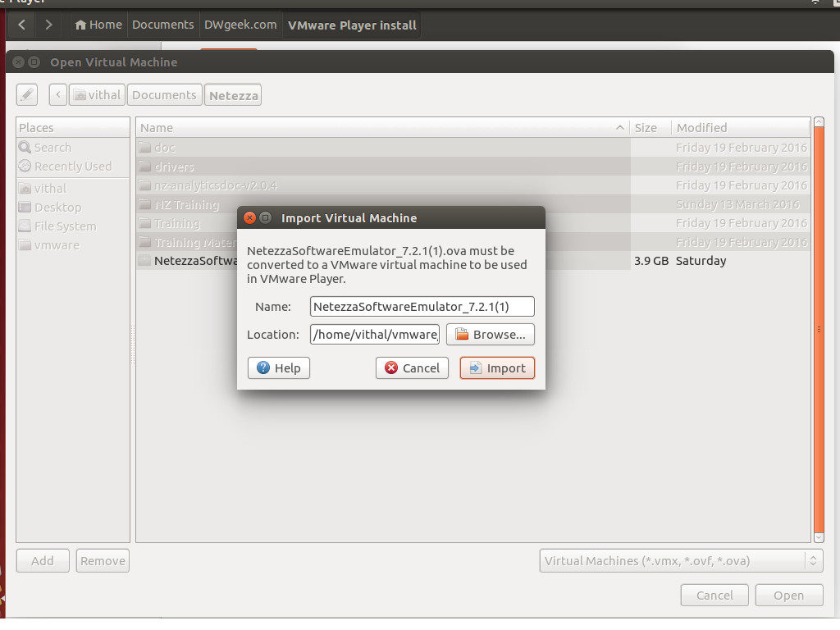
Task: Click the forward arrow in file manager toolbar
Action: (x=48, y=25)
